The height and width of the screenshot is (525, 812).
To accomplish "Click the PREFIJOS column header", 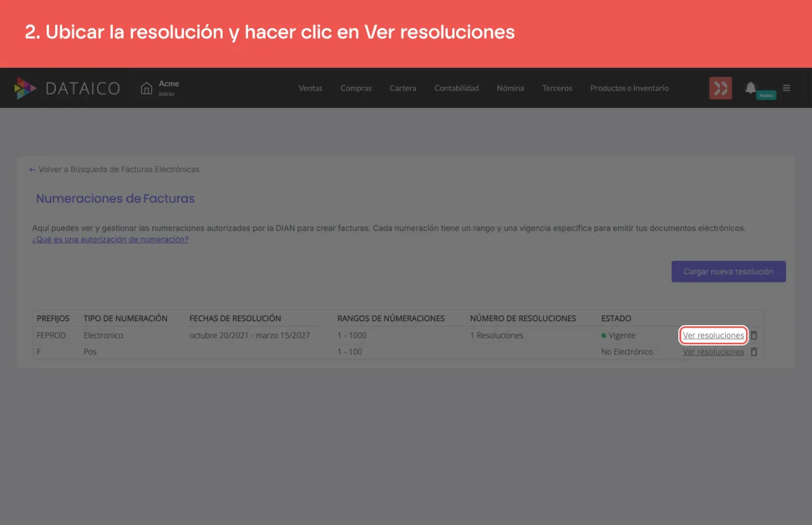I will pos(53,318).
